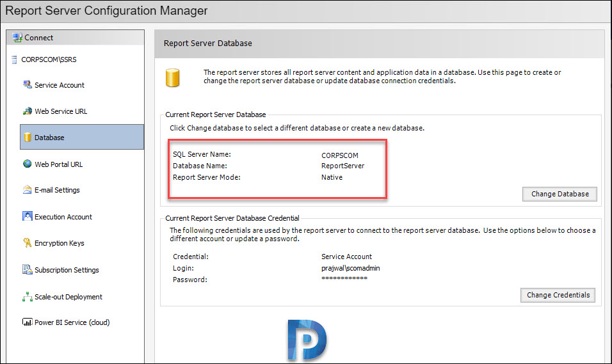612x364 pixels.
Task: Open Web Portal URL settings
Action: [x=58, y=164]
